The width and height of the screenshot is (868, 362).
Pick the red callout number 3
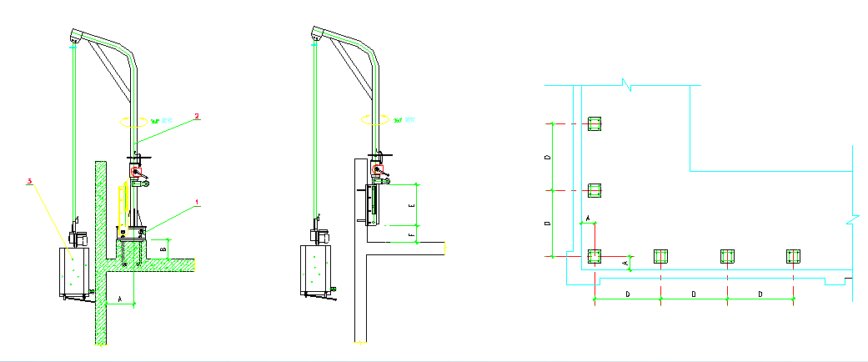[32, 180]
